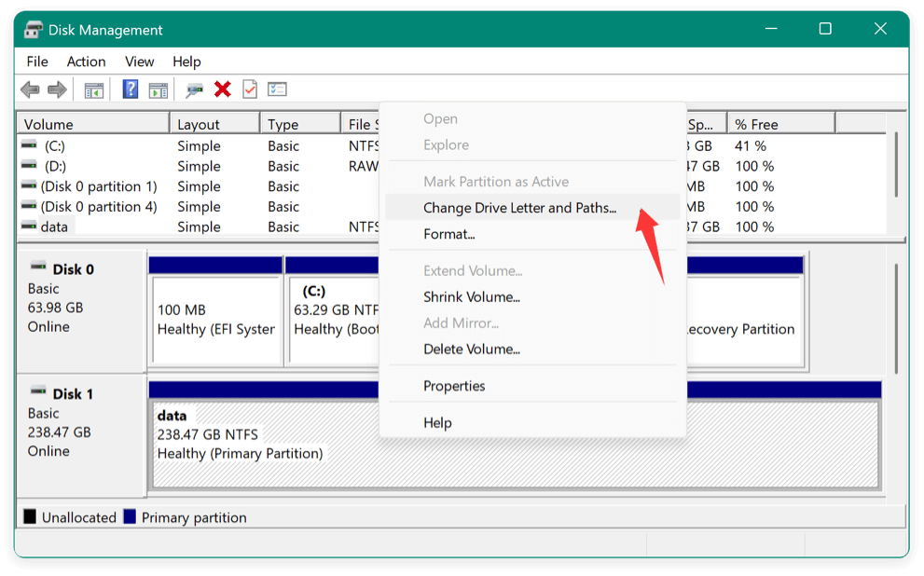
Task: Click the Forward navigation arrow in the toolbar
Action: 58,89
